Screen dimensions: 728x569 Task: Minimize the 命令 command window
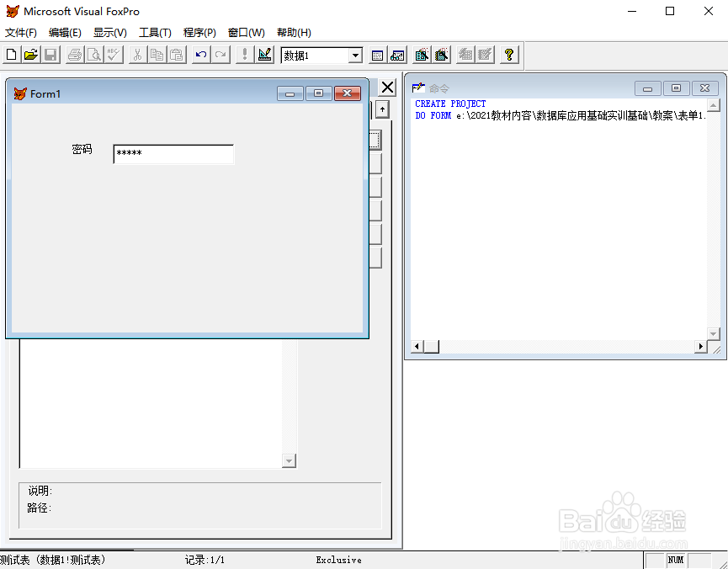[648, 88]
